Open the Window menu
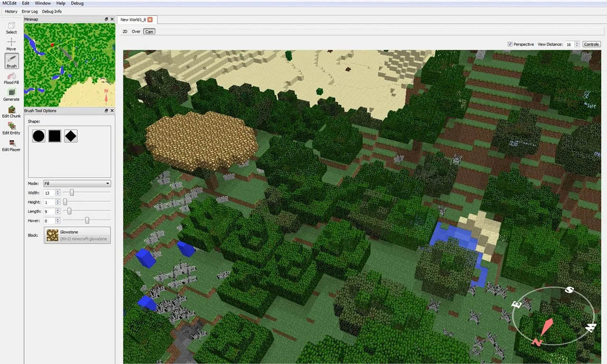Viewport: 607px width, 364px height. (x=43, y=3)
